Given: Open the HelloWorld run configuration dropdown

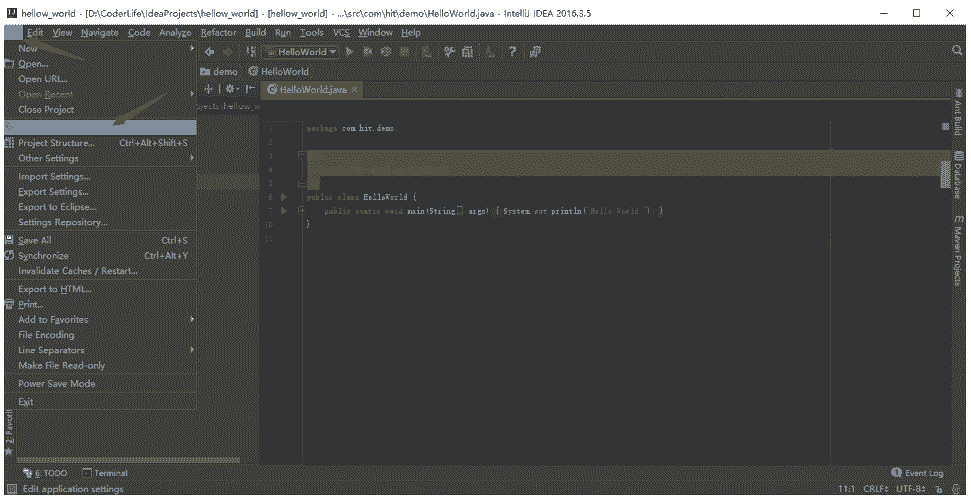Looking at the screenshot, I should click(x=302, y=51).
